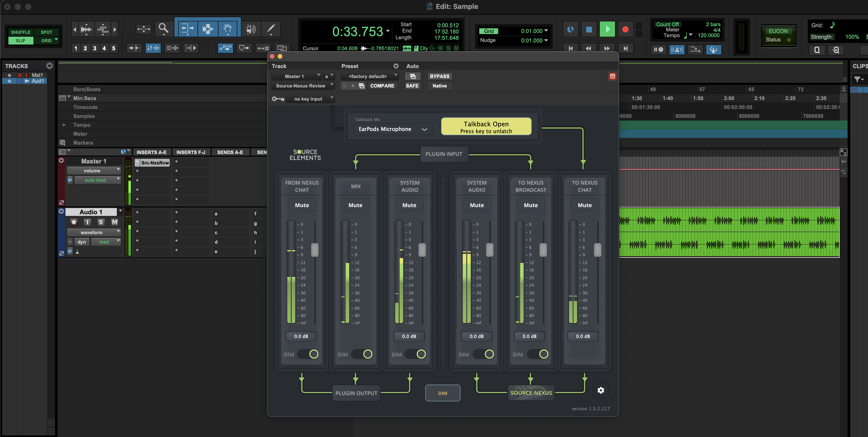Select the Grabber hand tool
Screen dimensions: 868x437
click(x=228, y=29)
